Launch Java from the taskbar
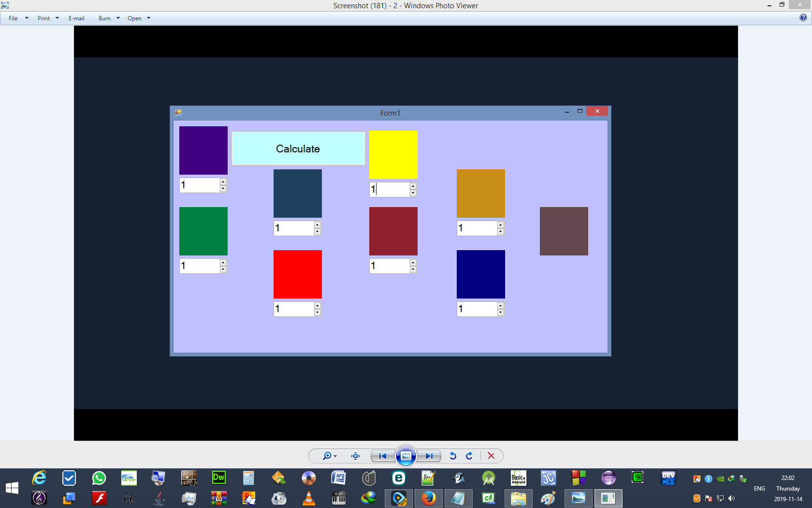 tap(159, 498)
